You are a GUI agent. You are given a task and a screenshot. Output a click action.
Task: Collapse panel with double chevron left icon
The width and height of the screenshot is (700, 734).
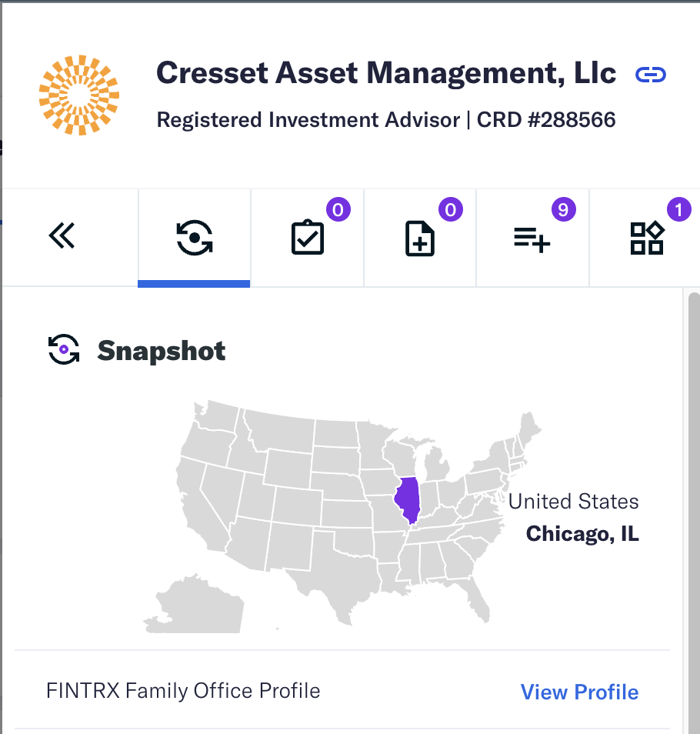point(62,235)
